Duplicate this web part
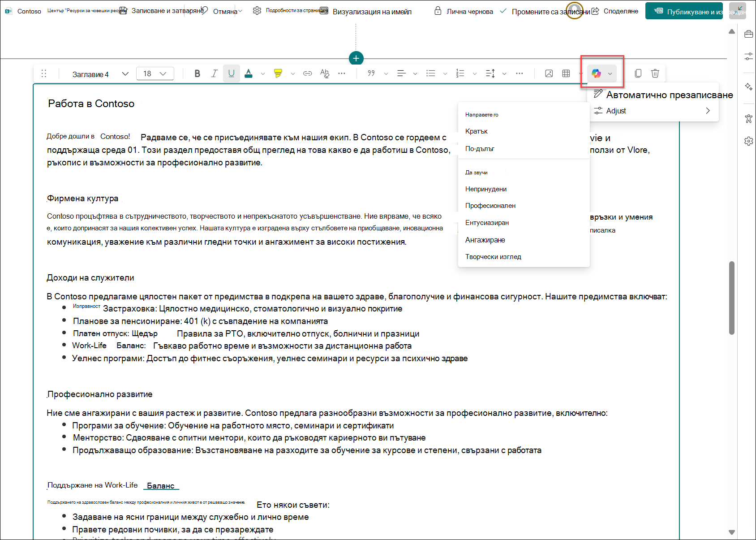Screen dimensions: 756x540 coord(638,73)
